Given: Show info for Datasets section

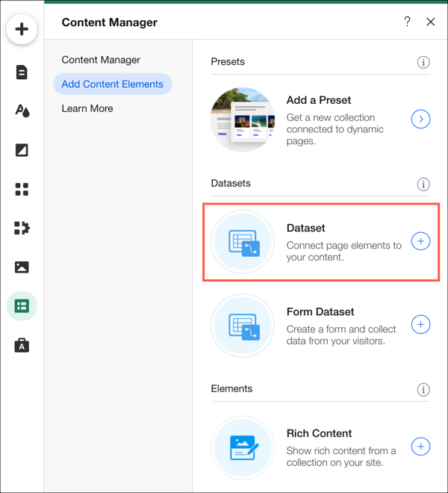Looking at the screenshot, I should pos(423,185).
